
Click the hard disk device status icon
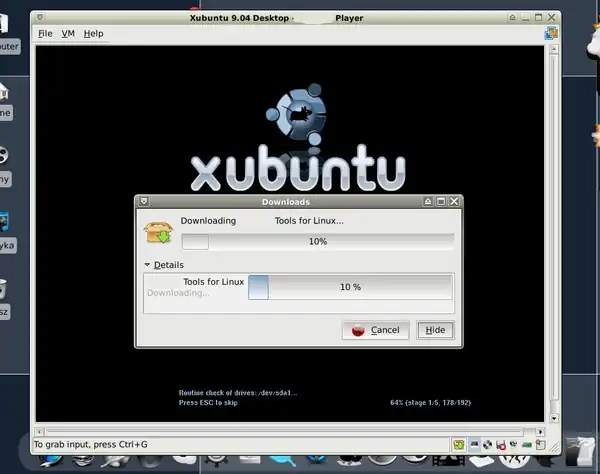(473, 444)
